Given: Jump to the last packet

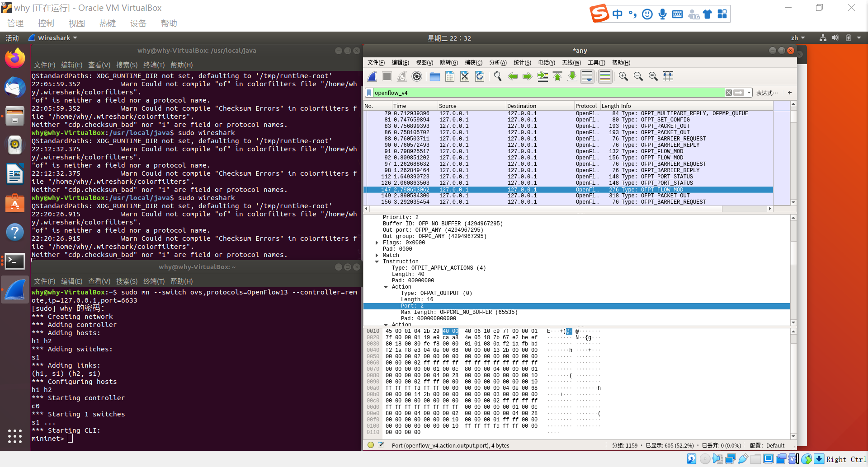Looking at the screenshot, I should pos(572,77).
